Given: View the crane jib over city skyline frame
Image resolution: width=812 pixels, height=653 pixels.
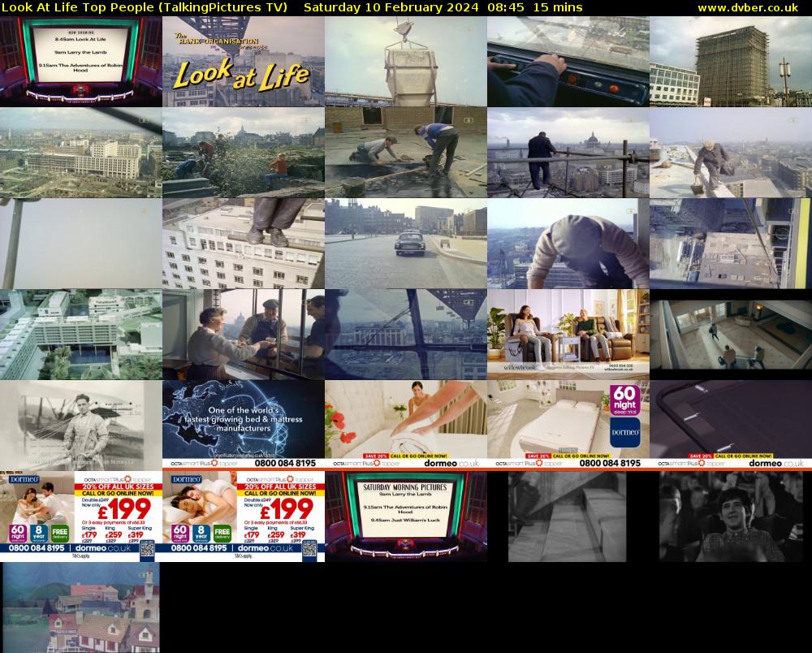Looking at the screenshot, I should point(406,335).
